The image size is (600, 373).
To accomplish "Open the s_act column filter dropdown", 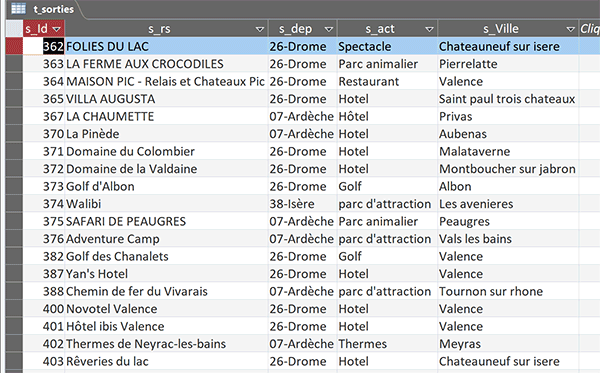I will click(429, 29).
